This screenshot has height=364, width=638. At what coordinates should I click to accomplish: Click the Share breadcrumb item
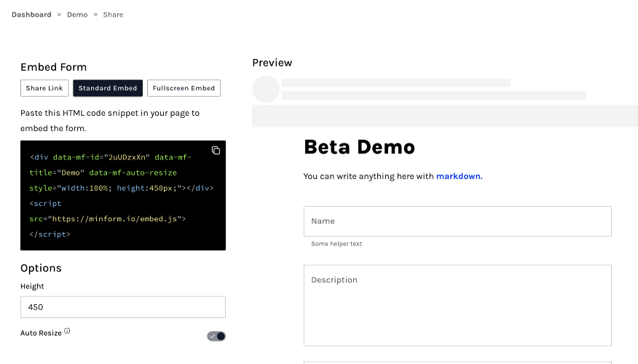[x=113, y=15]
